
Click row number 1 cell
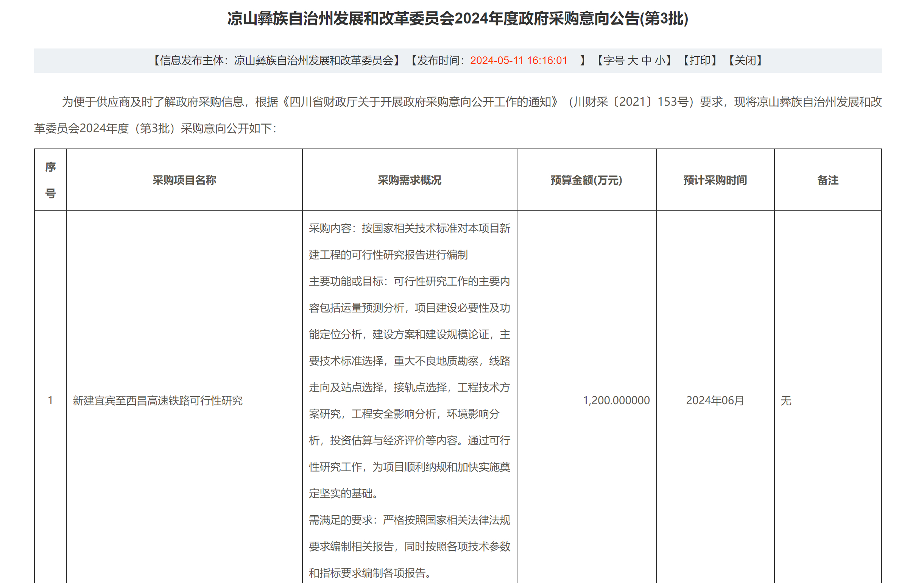coord(50,400)
